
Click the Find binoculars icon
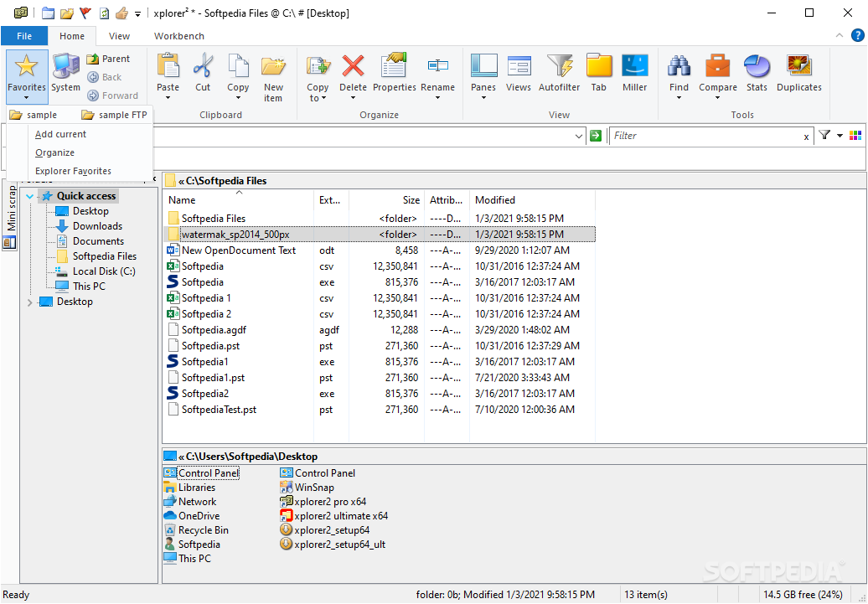point(679,66)
